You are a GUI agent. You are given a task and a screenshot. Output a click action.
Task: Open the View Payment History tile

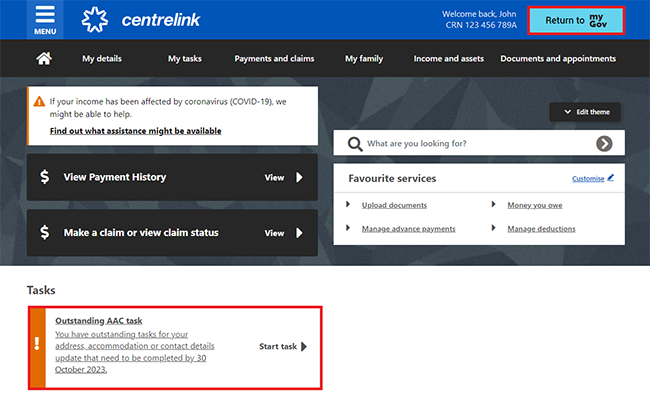point(172,177)
